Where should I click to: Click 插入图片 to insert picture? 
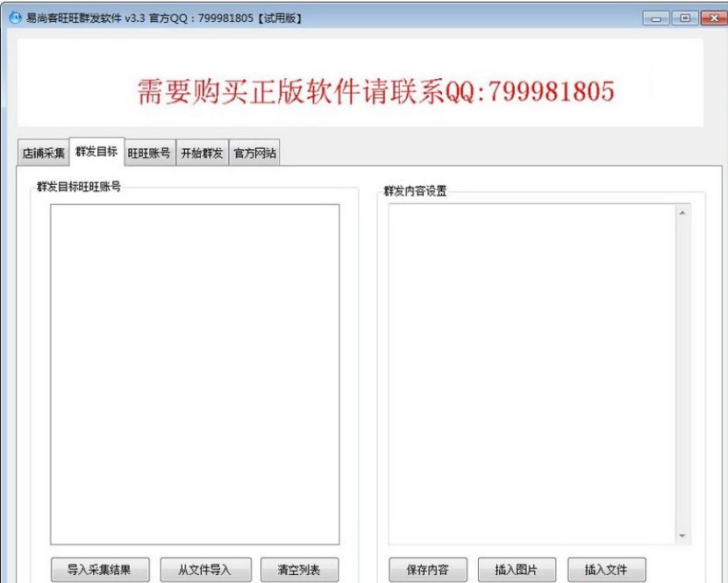(517, 569)
